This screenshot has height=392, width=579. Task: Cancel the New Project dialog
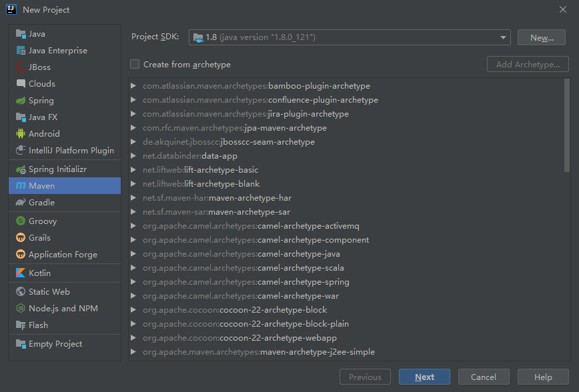pos(483,377)
